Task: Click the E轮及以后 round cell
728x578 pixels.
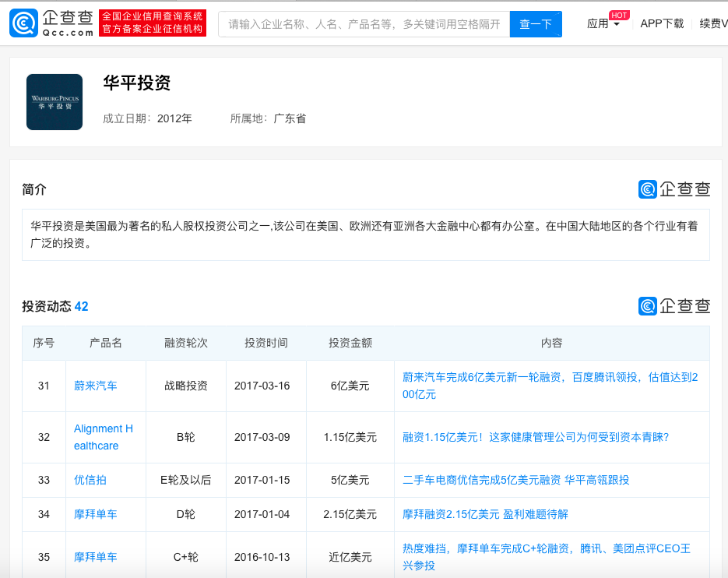Action: click(186, 480)
